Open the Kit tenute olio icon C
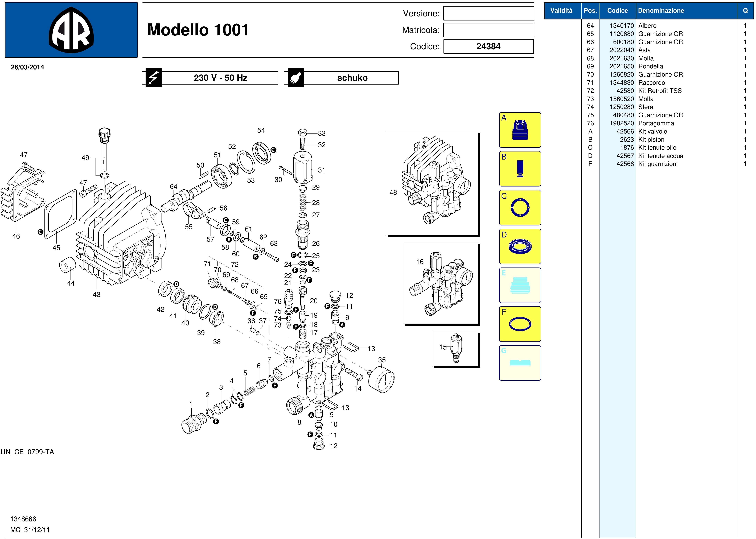756x539 pixels. coord(520,207)
